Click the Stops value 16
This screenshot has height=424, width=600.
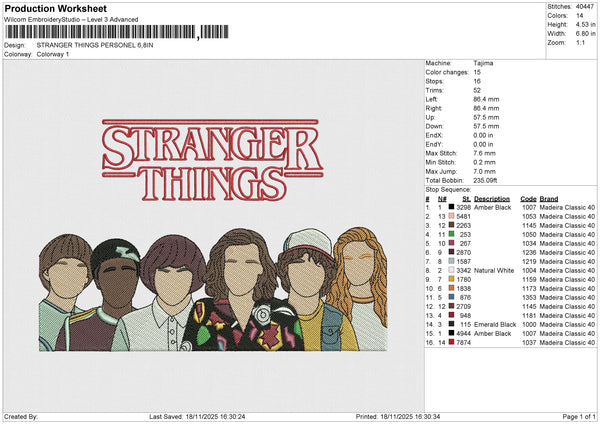477,81
